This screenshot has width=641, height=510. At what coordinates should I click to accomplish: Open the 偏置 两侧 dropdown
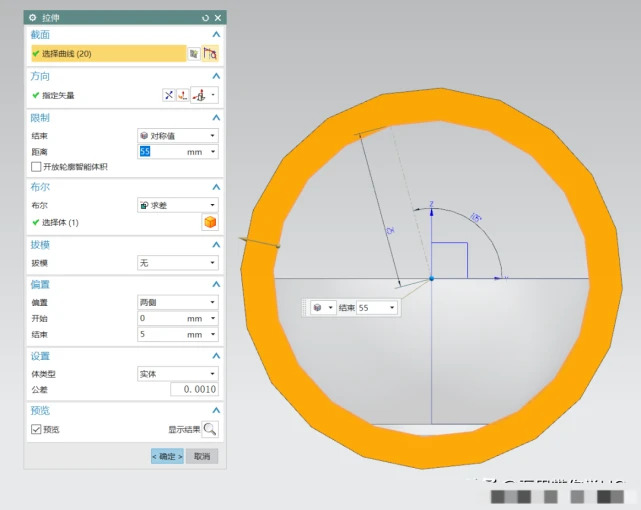(177, 302)
